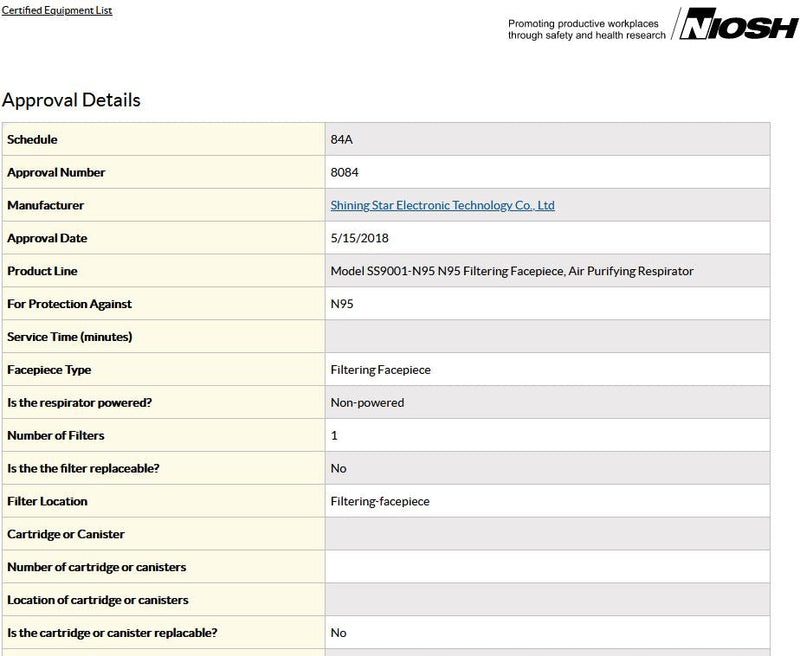
Task: Click the Non-powered value cell
Action: [x=547, y=402]
